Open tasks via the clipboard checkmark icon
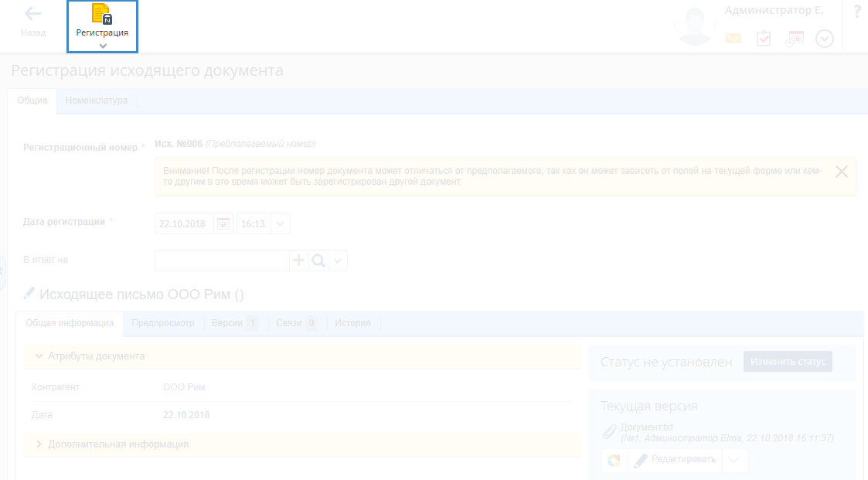868x480 pixels. point(764,39)
